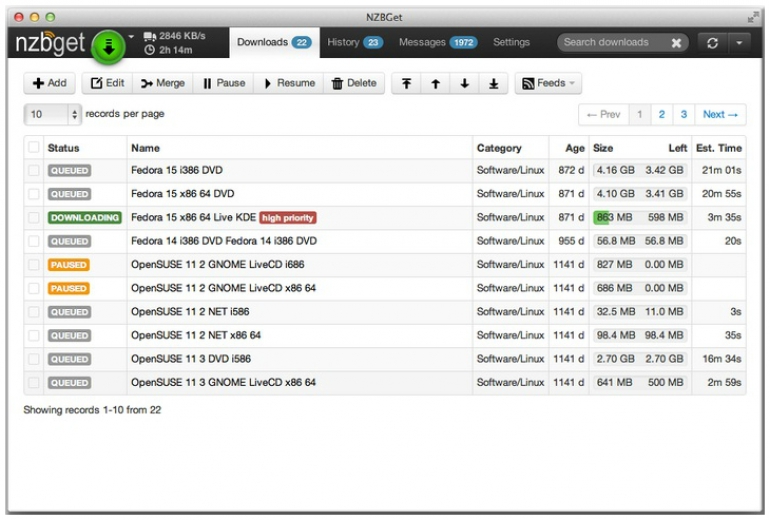Image resolution: width=770 pixels, height=520 pixels.
Task: Click the History count badge 23
Action: click(x=373, y=43)
